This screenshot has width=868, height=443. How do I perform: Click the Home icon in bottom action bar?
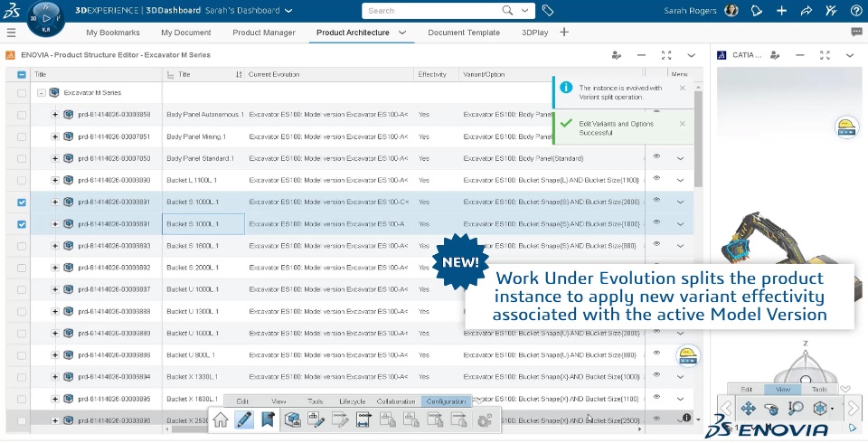pyautogui.click(x=221, y=419)
